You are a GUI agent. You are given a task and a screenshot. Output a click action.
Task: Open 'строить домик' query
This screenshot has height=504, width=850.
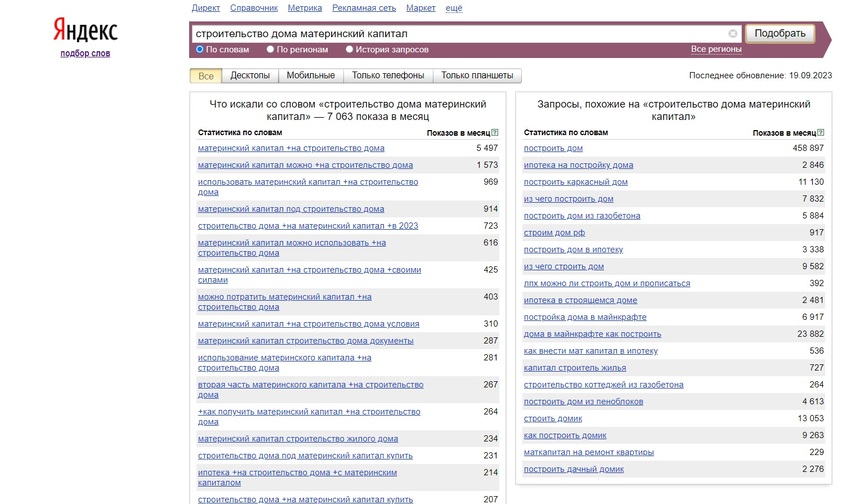click(553, 418)
